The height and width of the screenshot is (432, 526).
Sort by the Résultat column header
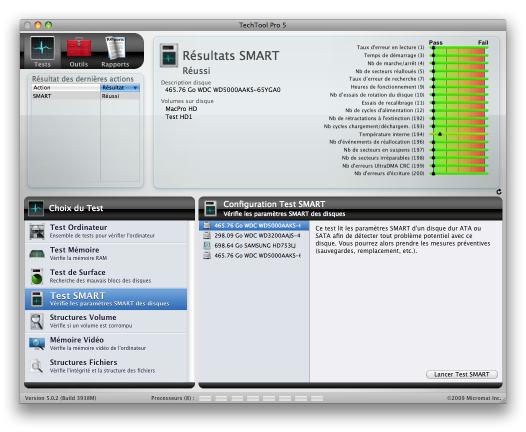pos(120,88)
